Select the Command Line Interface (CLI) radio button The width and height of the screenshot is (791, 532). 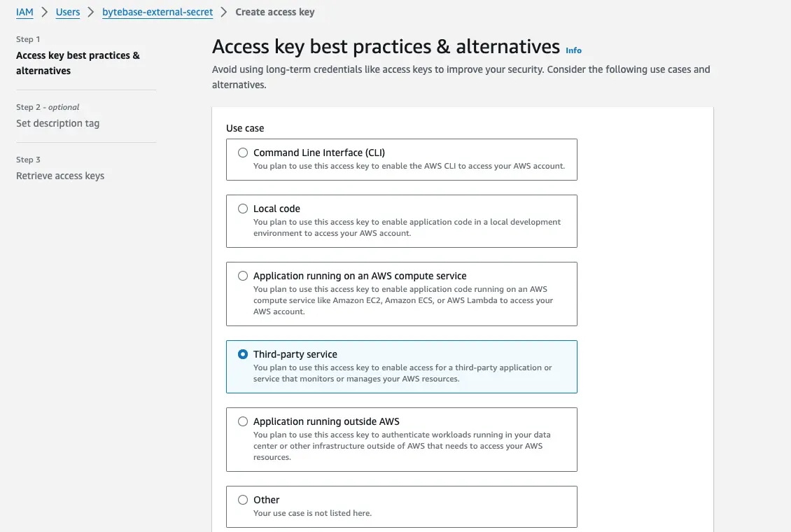tap(243, 153)
